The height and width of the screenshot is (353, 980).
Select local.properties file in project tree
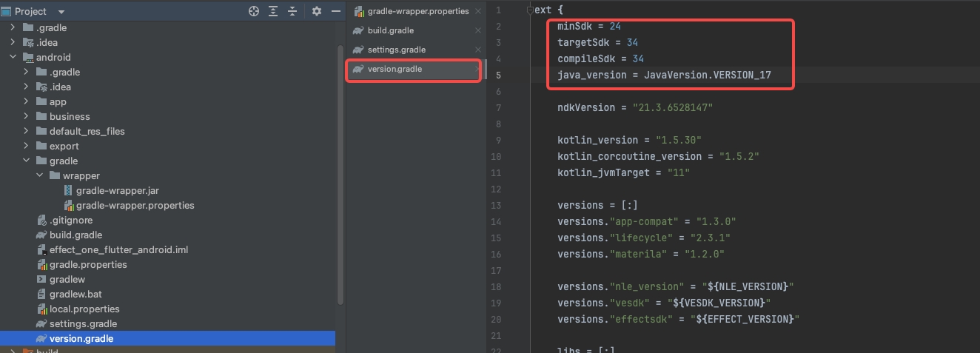tap(84, 309)
